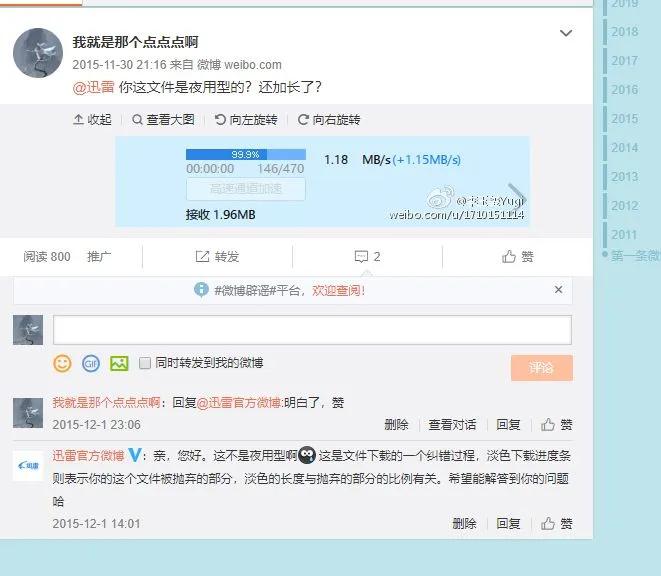Image resolution: width=661 pixels, height=576 pixels.
Task: Delete the 明白了，赞 comment
Action: [396, 425]
